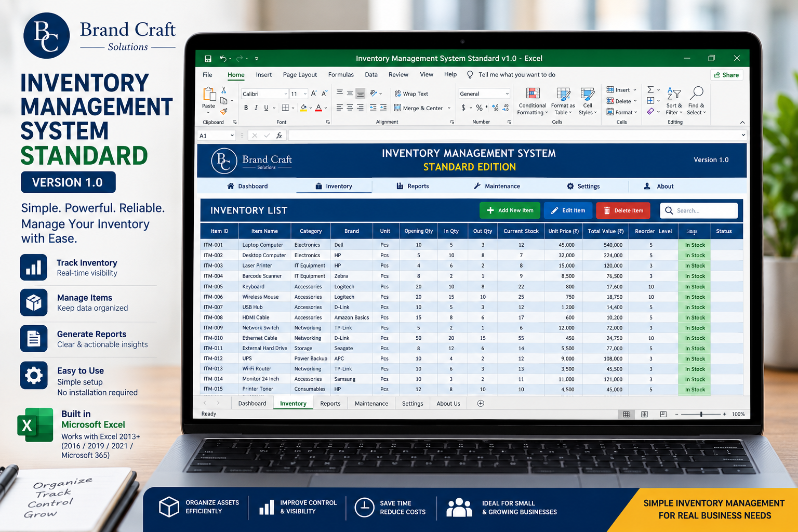Click the new sheet plus icon
The image size is (798, 532).
(481, 404)
